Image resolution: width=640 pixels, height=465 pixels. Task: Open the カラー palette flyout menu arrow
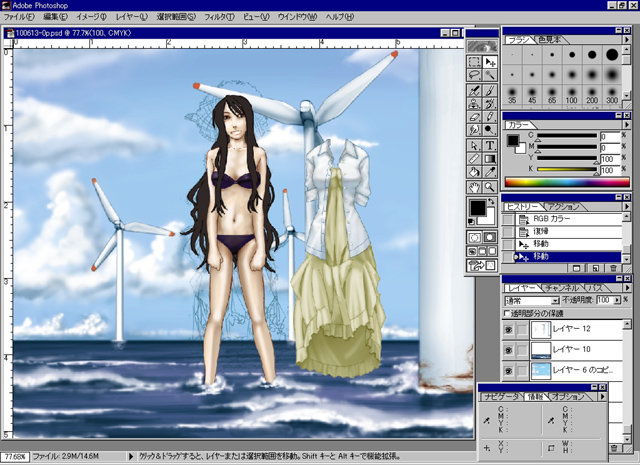[627, 125]
